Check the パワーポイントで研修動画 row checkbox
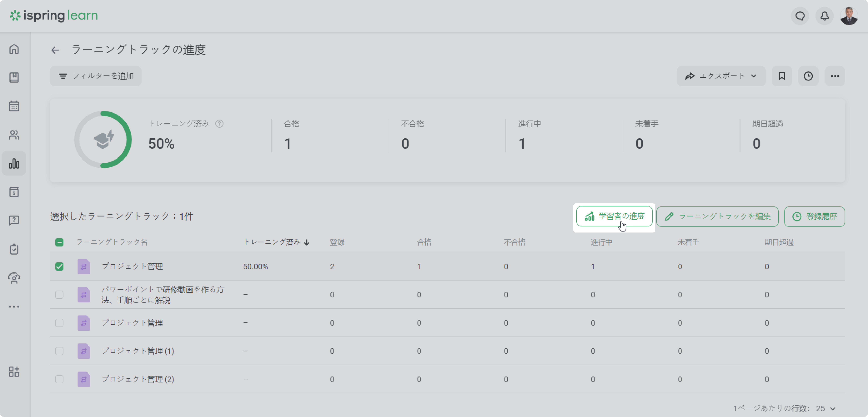 click(59, 295)
